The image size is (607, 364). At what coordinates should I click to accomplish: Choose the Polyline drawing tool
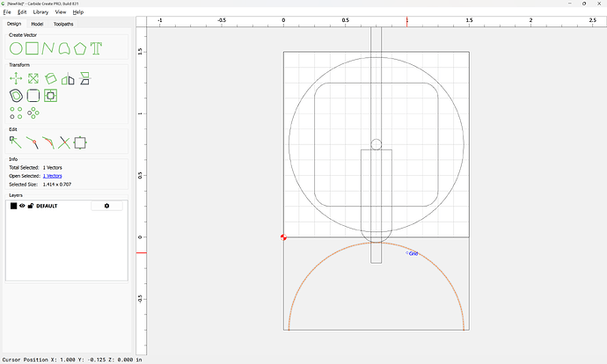(x=48, y=47)
